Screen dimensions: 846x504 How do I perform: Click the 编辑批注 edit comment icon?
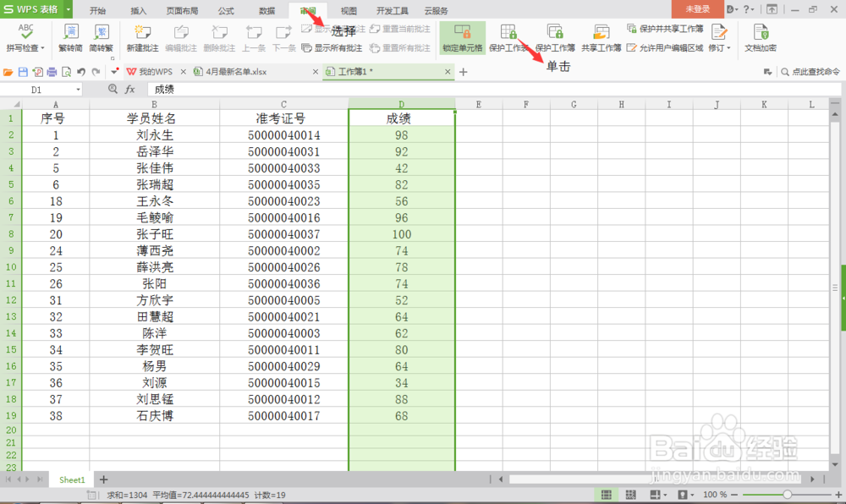[181, 34]
